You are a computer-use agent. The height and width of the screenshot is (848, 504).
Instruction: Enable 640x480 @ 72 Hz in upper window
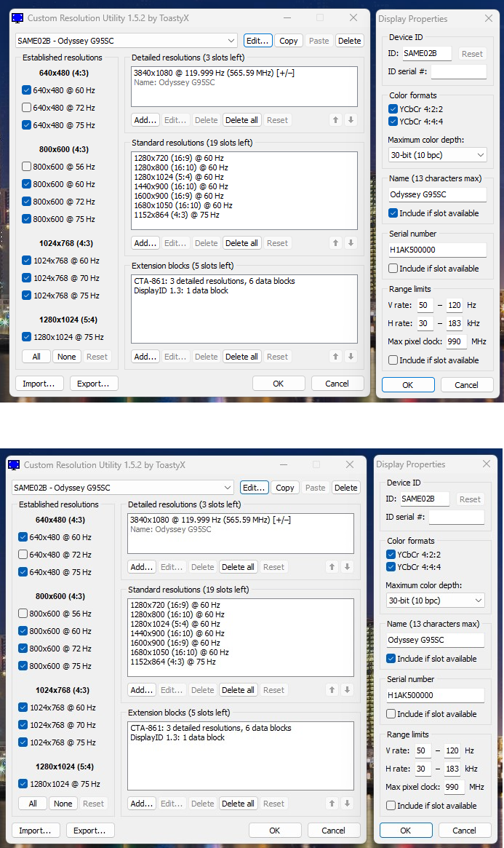point(27,108)
